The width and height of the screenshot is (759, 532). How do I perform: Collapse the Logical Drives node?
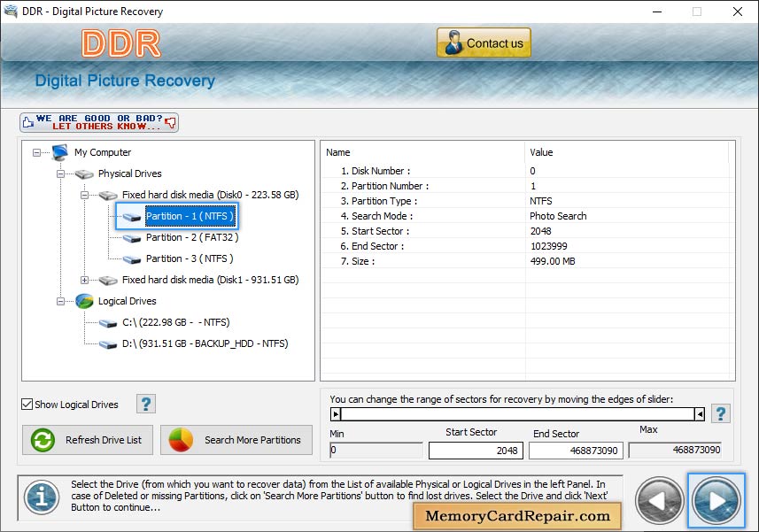[60, 301]
